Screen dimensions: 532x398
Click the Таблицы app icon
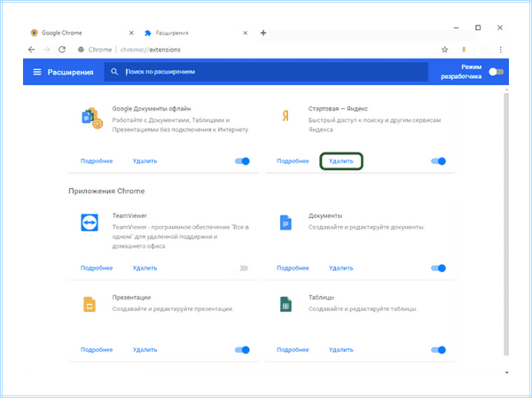286,304
